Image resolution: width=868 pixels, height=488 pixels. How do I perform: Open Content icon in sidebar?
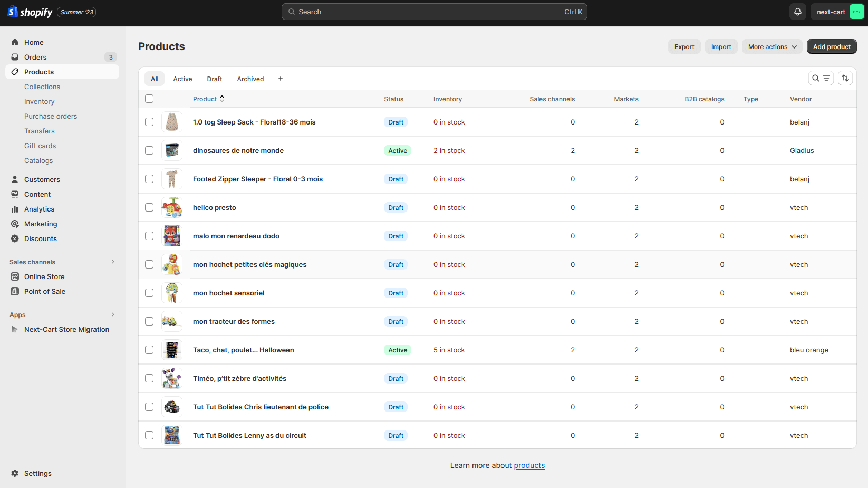coord(15,194)
